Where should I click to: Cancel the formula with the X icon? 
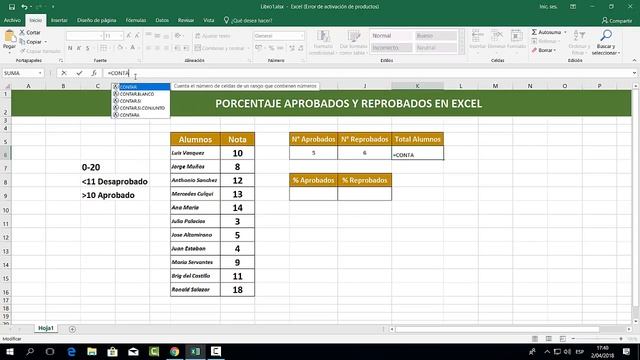coord(64,73)
